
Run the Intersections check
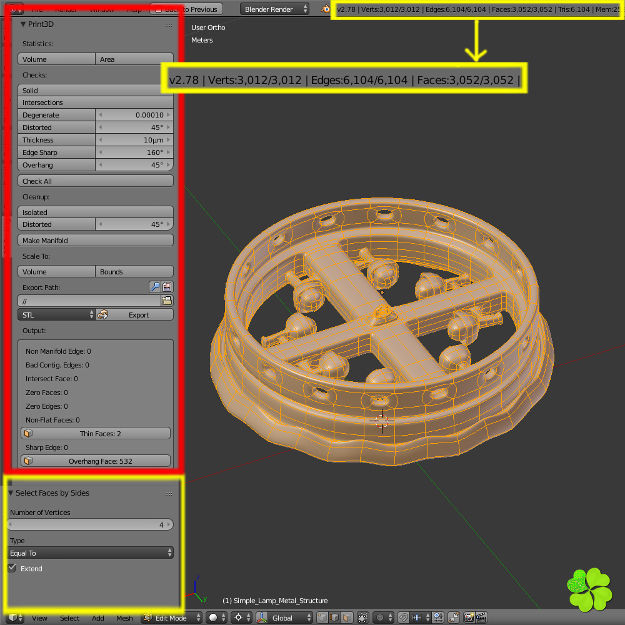pos(96,102)
